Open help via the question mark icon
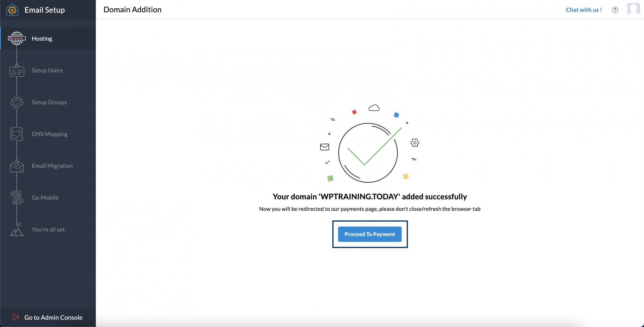The width and height of the screenshot is (644, 327). point(615,10)
